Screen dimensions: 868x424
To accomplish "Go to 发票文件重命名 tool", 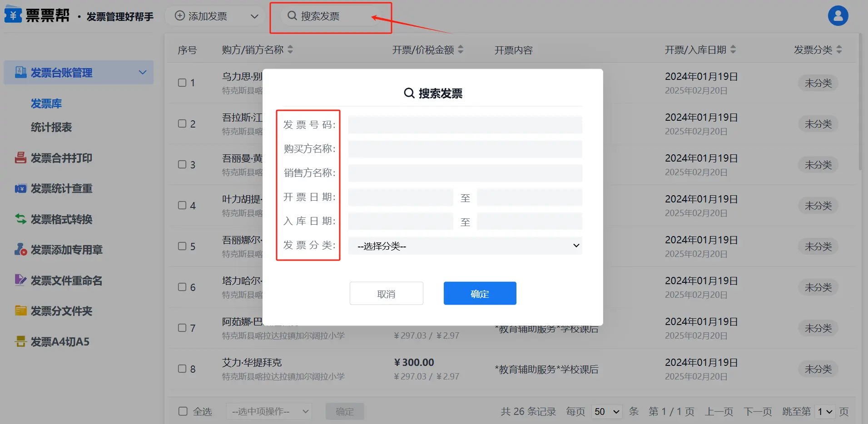I will pyautogui.click(x=66, y=281).
